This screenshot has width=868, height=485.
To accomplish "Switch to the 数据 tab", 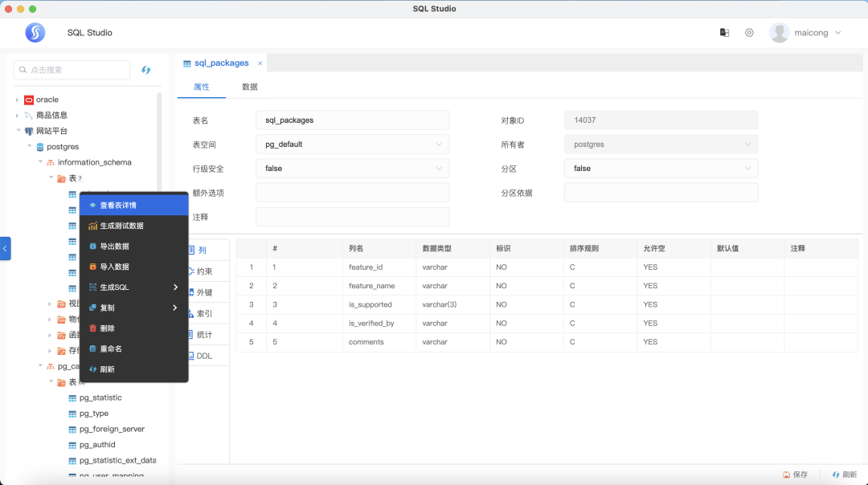I will [250, 87].
